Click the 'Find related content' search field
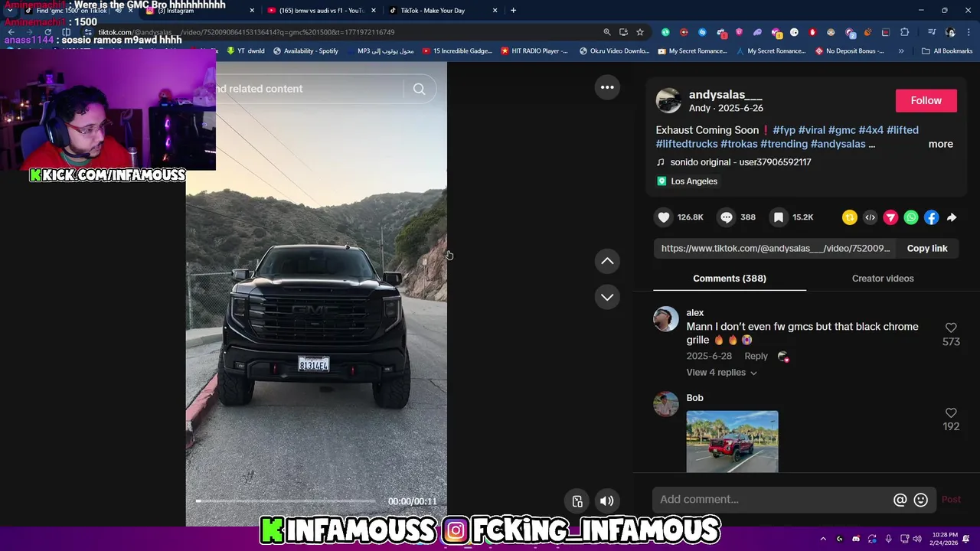The width and height of the screenshot is (980, 551). [306, 89]
